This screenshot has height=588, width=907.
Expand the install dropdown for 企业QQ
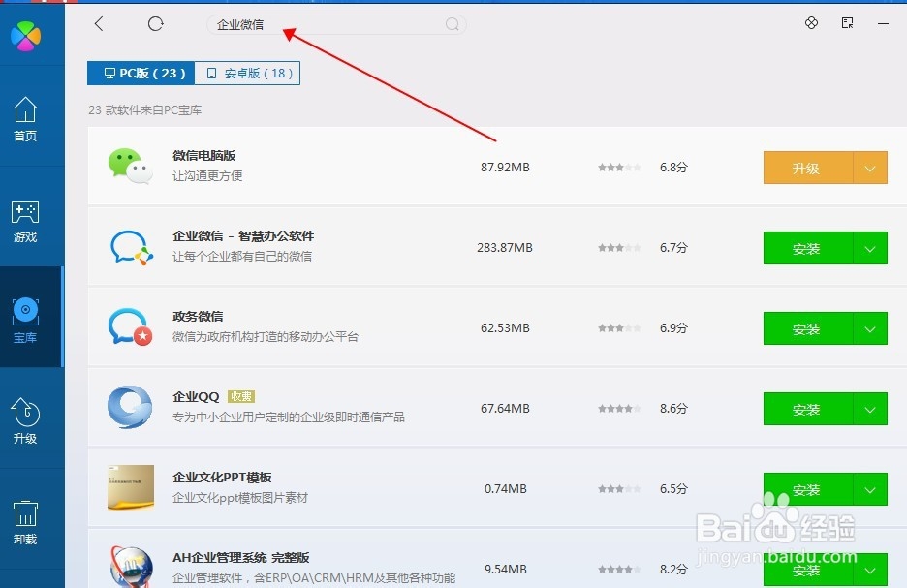(x=870, y=409)
